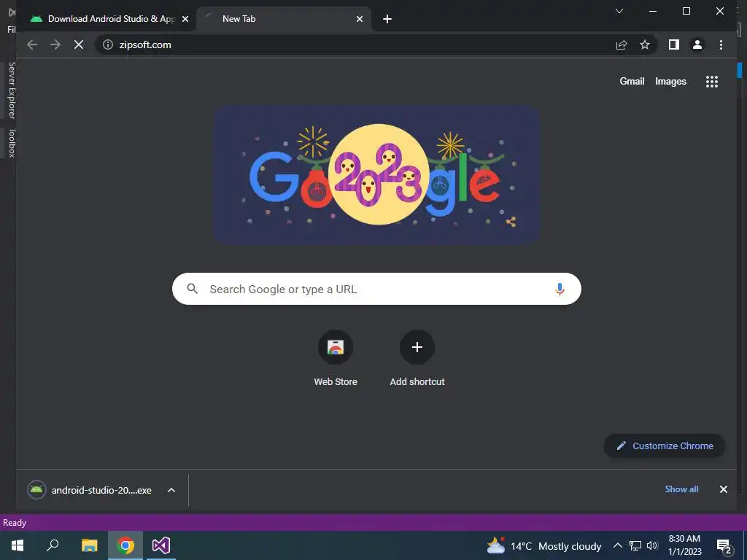Image resolution: width=747 pixels, height=560 pixels.
Task: Open File Explorer from taskbar
Action: pyautogui.click(x=89, y=545)
